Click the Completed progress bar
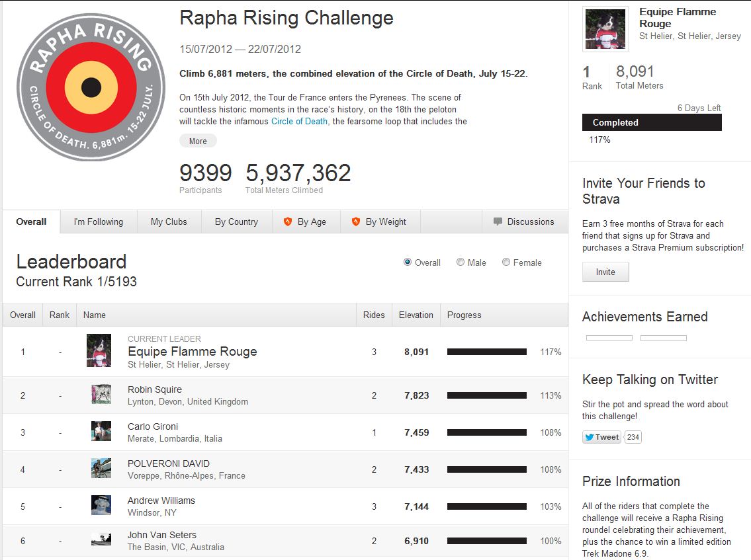Image resolution: width=751 pixels, height=560 pixels. click(x=652, y=122)
